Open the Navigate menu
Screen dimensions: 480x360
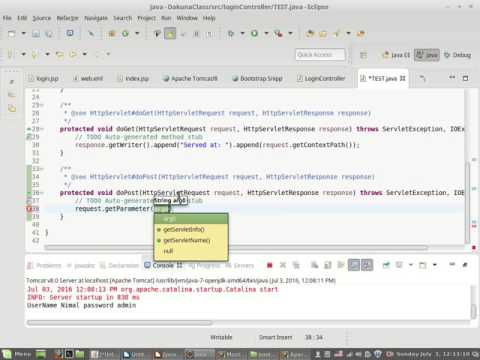point(96,18)
